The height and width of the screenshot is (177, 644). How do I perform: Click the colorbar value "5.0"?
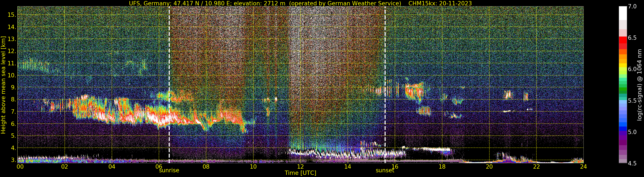tap(632, 132)
